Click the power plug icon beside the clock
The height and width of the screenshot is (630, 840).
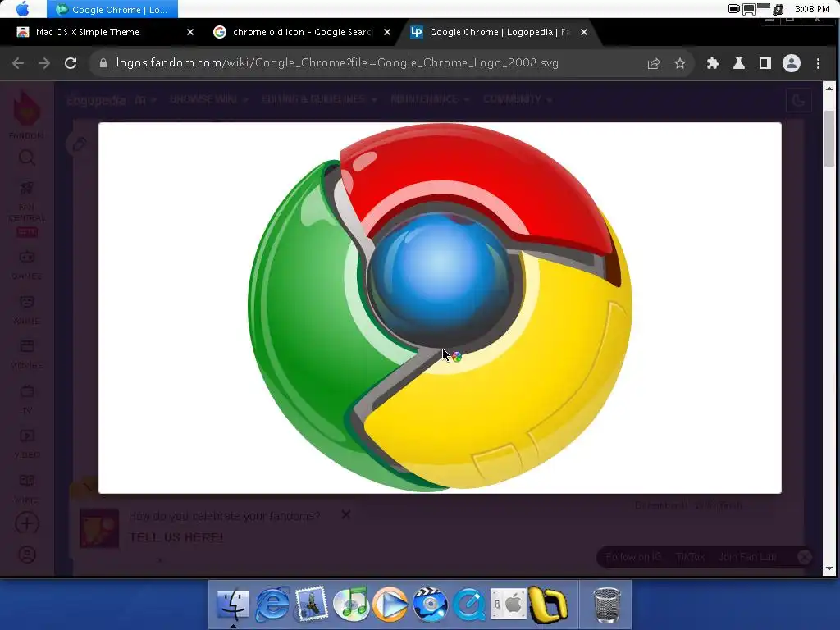click(x=778, y=9)
